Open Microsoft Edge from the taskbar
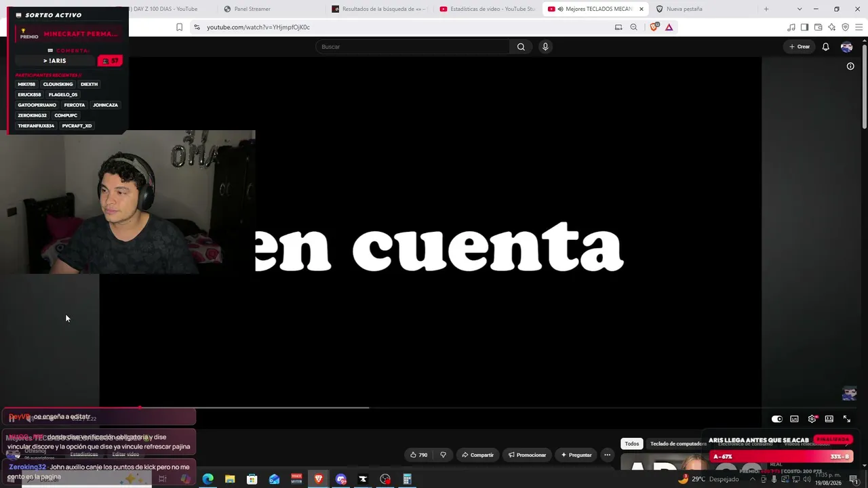 point(208,479)
